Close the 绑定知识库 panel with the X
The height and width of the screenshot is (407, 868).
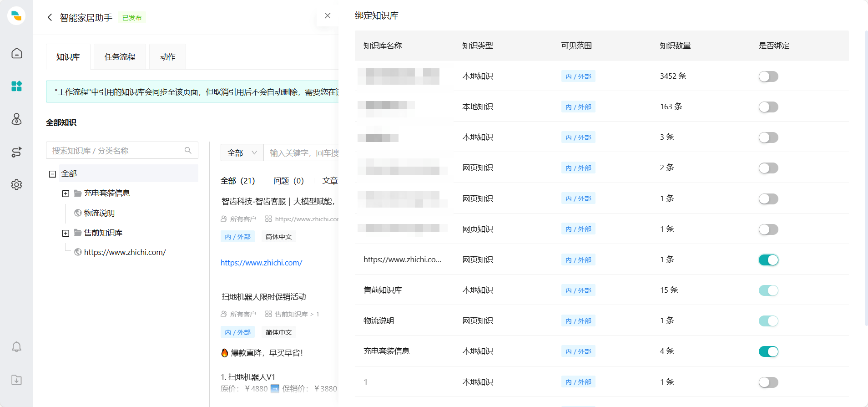[x=328, y=15]
